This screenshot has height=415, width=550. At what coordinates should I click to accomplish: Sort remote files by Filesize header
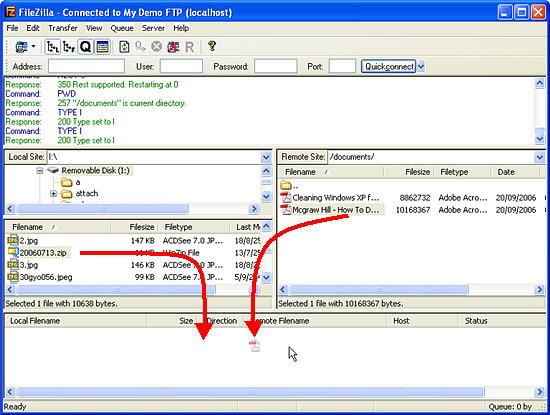click(x=409, y=172)
